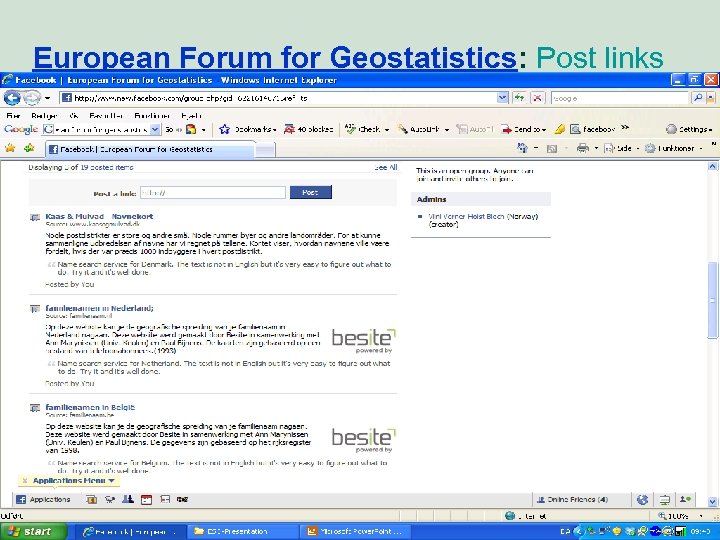Screen dimensions: 720x540
Task: Click the page vertical scrollbar thumb
Action: coord(712,300)
